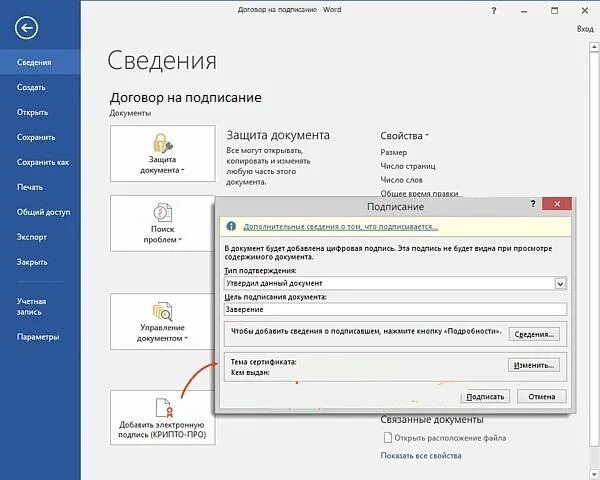The image size is (600, 480).
Task: Open the Защита документа lock button
Action: (163, 153)
